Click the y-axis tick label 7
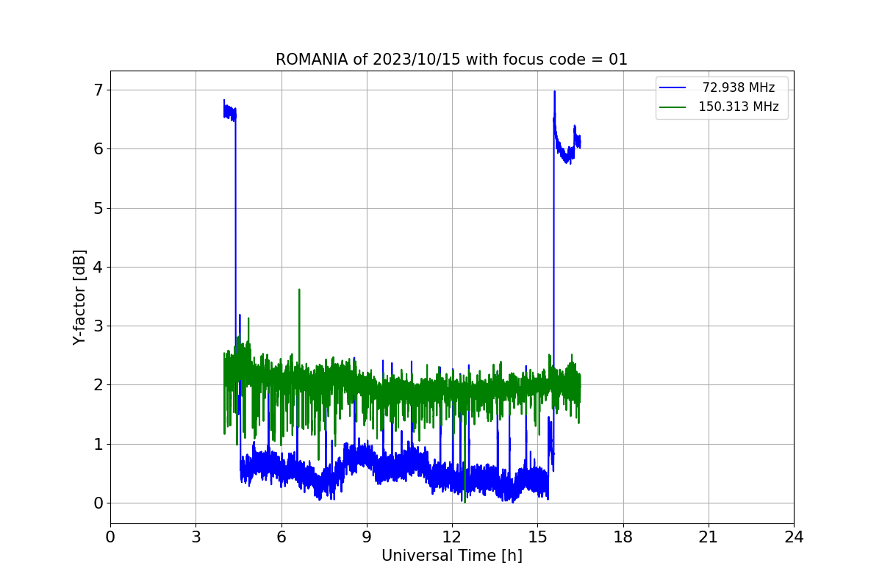Image resolution: width=882 pixels, height=588 pixels. (98, 90)
